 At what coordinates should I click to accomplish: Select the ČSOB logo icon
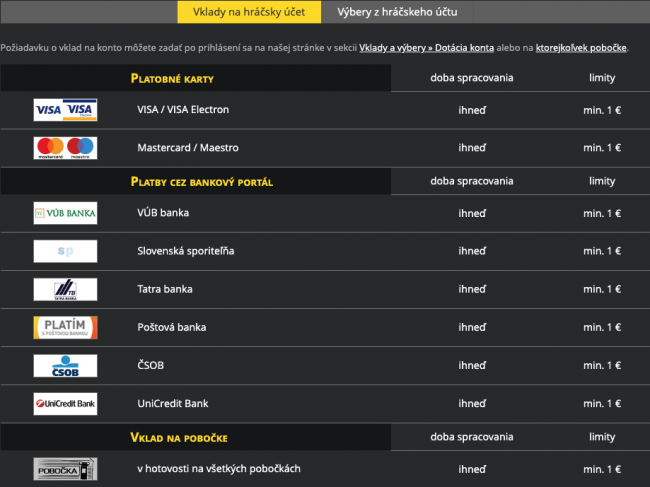65,366
